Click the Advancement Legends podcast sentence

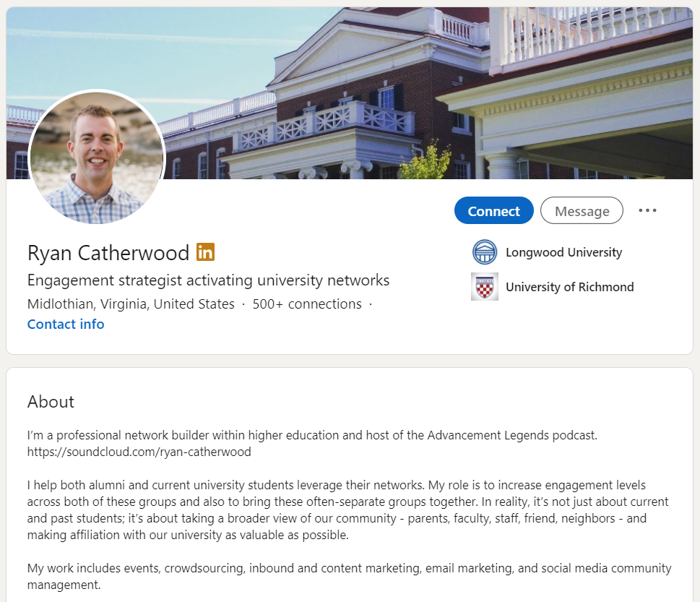pos(312,435)
